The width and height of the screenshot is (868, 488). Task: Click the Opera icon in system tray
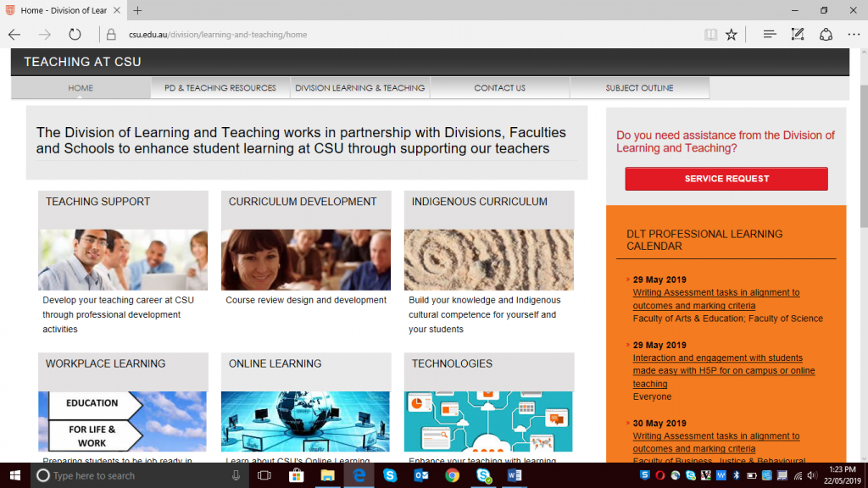[659, 475]
